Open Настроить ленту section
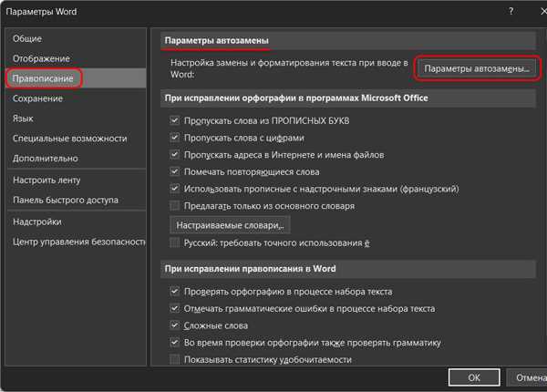The width and height of the screenshot is (547, 392). (x=53, y=181)
